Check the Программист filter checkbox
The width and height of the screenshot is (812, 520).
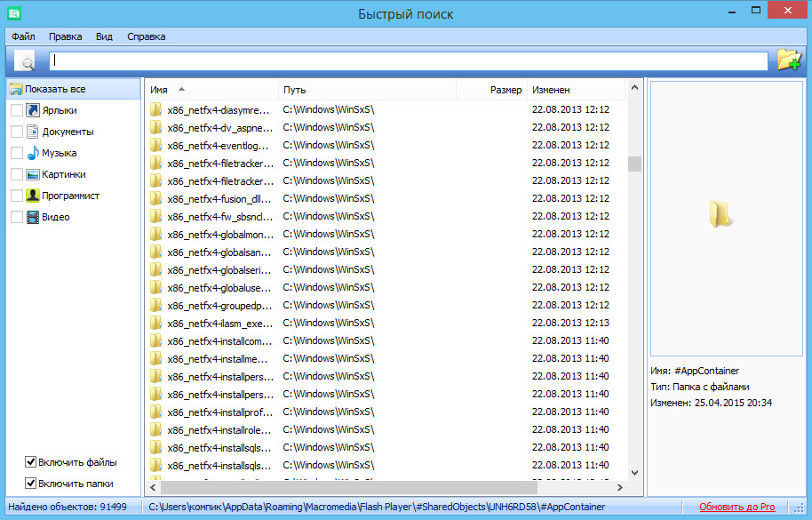(x=17, y=196)
